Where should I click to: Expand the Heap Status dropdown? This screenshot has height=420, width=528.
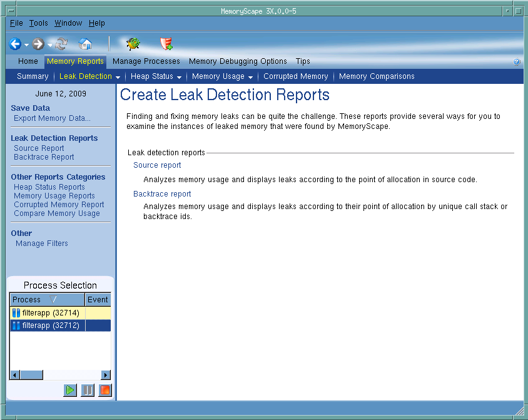pos(179,77)
